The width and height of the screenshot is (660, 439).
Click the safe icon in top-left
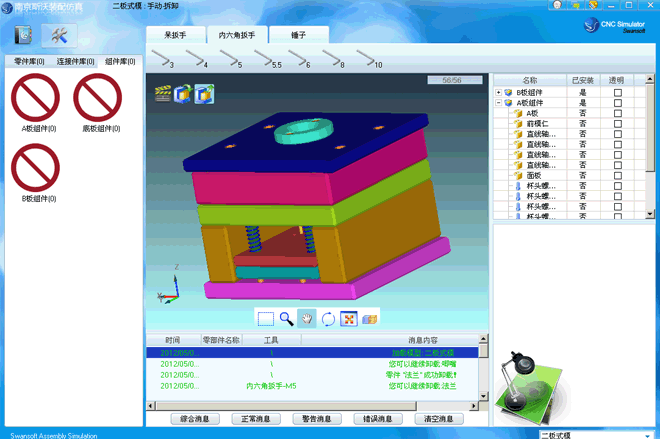point(23,36)
